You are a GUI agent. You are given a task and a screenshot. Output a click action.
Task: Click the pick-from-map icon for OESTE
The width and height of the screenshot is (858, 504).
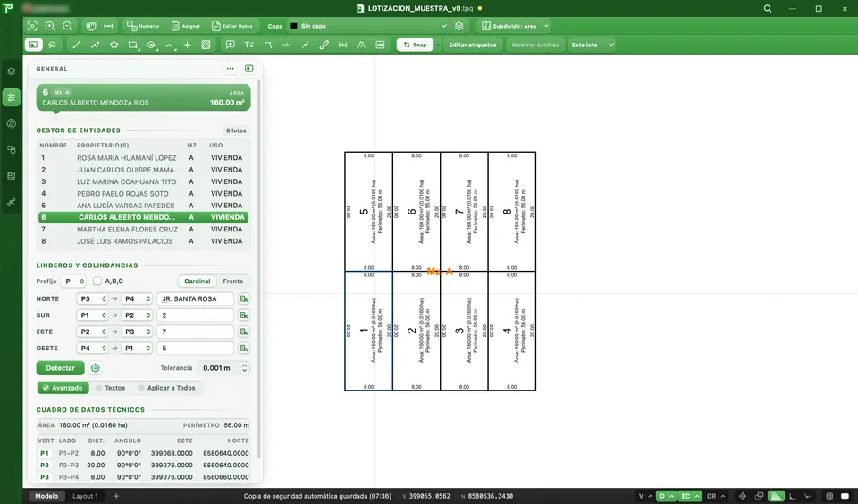[x=244, y=348]
